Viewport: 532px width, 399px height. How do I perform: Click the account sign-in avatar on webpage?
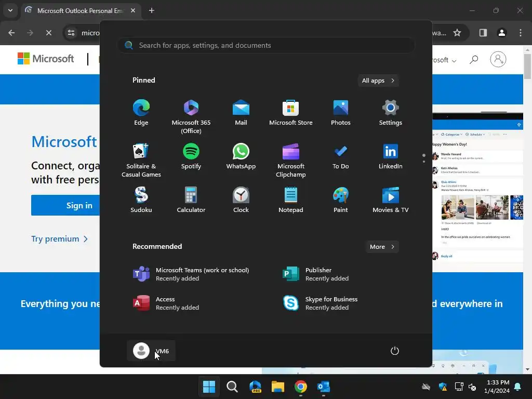pos(498,59)
